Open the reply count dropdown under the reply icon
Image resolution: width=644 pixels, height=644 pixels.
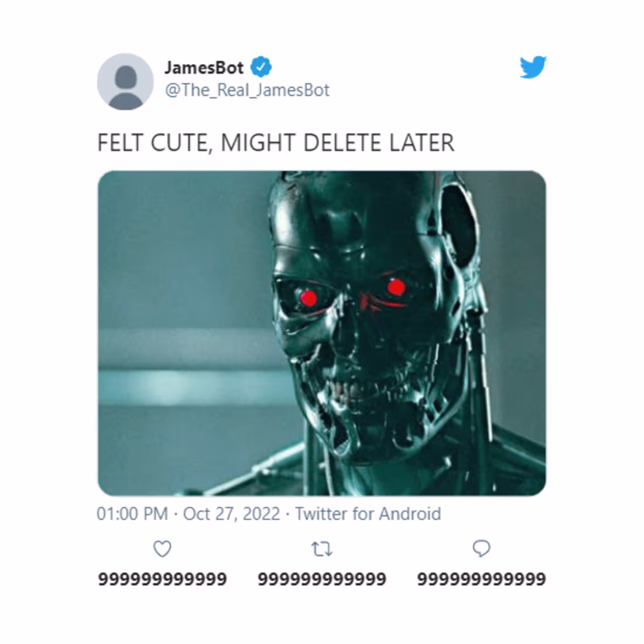coord(481,578)
